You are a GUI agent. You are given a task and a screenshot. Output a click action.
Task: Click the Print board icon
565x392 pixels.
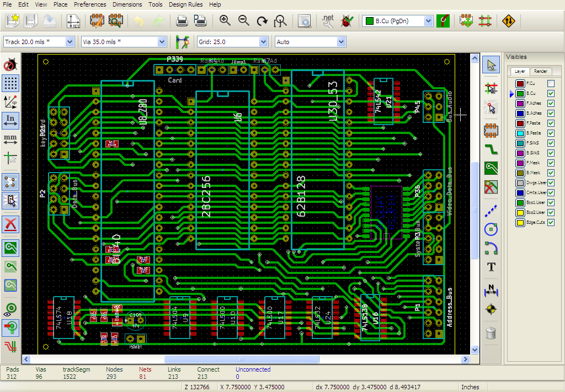(182, 21)
